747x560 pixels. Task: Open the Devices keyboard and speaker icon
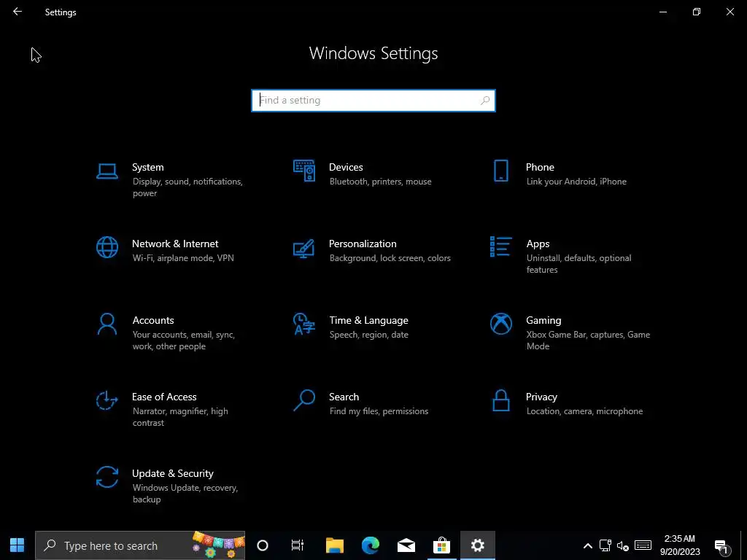(304, 171)
